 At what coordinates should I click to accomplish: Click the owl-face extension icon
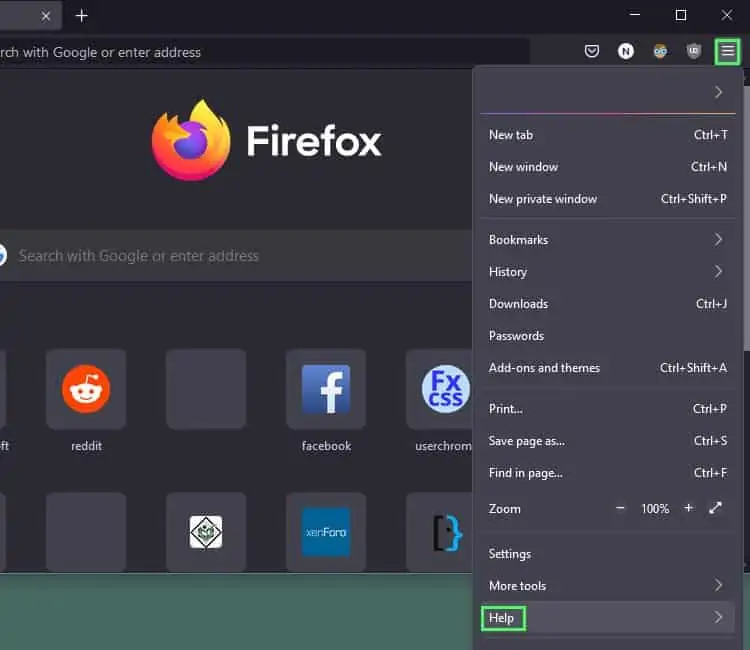click(660, 51)
